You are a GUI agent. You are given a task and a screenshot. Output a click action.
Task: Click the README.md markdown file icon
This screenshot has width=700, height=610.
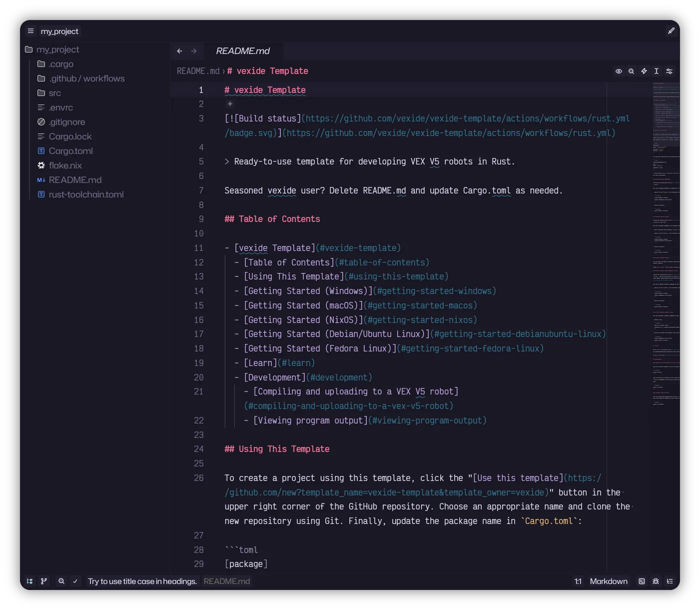tap(41, 180)
